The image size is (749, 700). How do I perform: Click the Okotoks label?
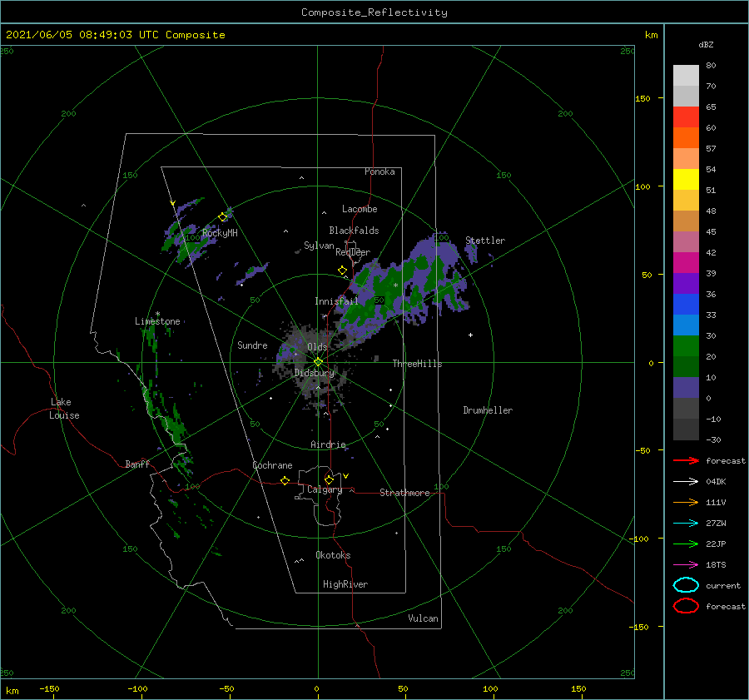click(333, 555)
